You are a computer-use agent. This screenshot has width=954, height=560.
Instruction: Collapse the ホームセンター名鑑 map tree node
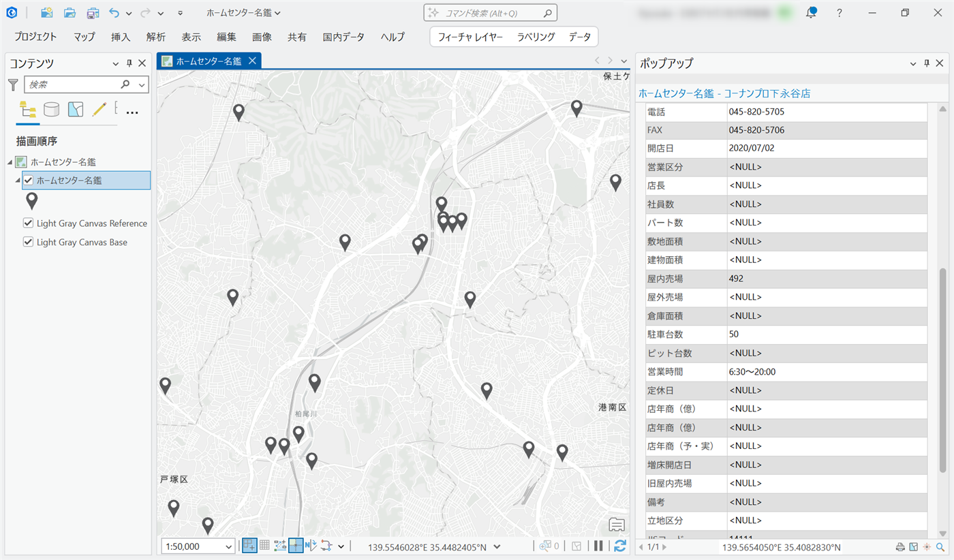coord(10,162)
